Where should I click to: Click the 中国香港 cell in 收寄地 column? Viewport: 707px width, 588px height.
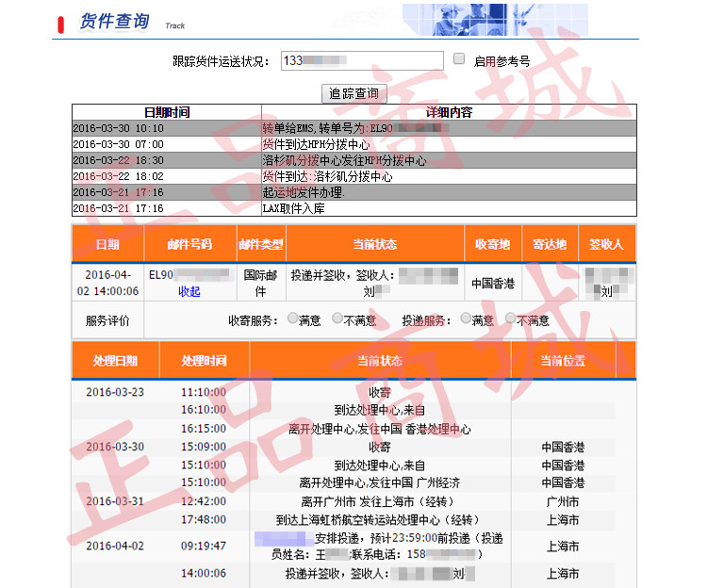click(493, 284)
